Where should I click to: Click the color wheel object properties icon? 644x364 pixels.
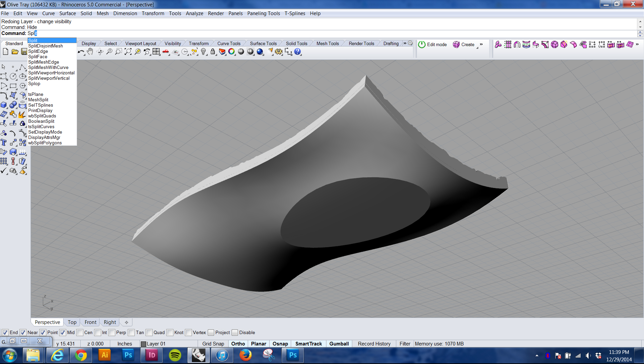coord(232,52)
